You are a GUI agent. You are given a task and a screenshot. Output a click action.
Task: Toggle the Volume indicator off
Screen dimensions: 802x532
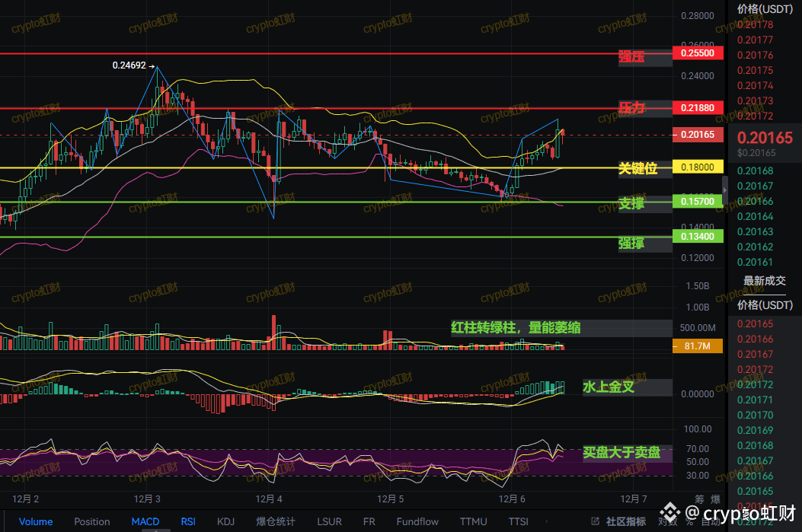pyautogui.click(x=36, y=521)
